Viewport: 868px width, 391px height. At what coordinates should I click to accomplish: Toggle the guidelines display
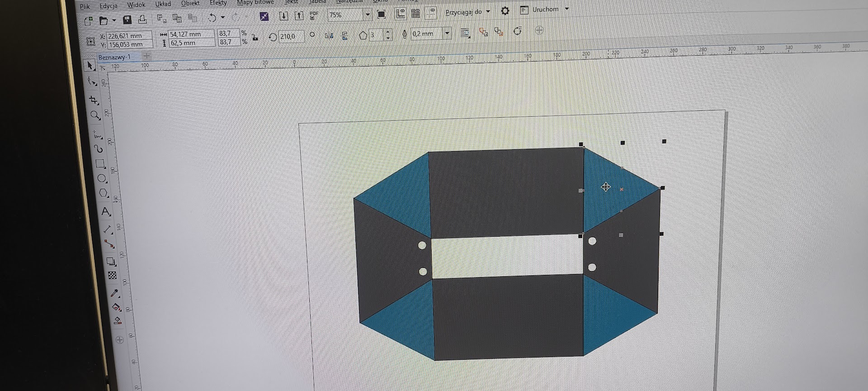tap(431, 13)
